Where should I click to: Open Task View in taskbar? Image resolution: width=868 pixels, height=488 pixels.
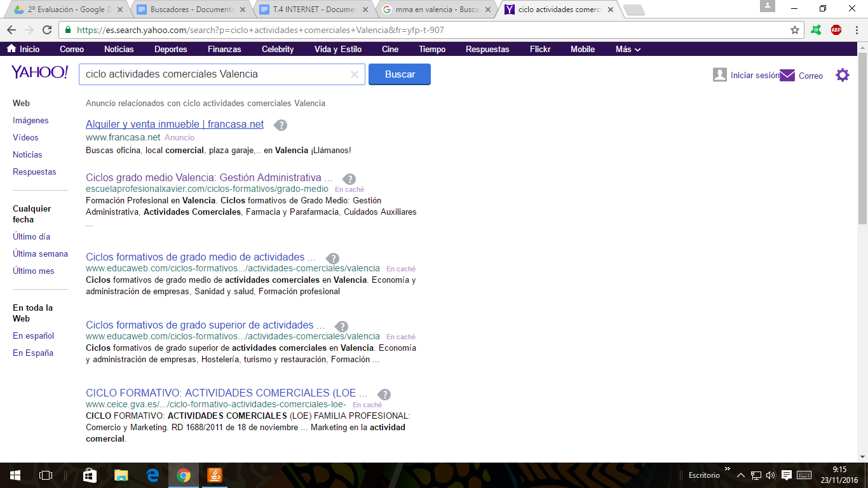tap(46, 475)
